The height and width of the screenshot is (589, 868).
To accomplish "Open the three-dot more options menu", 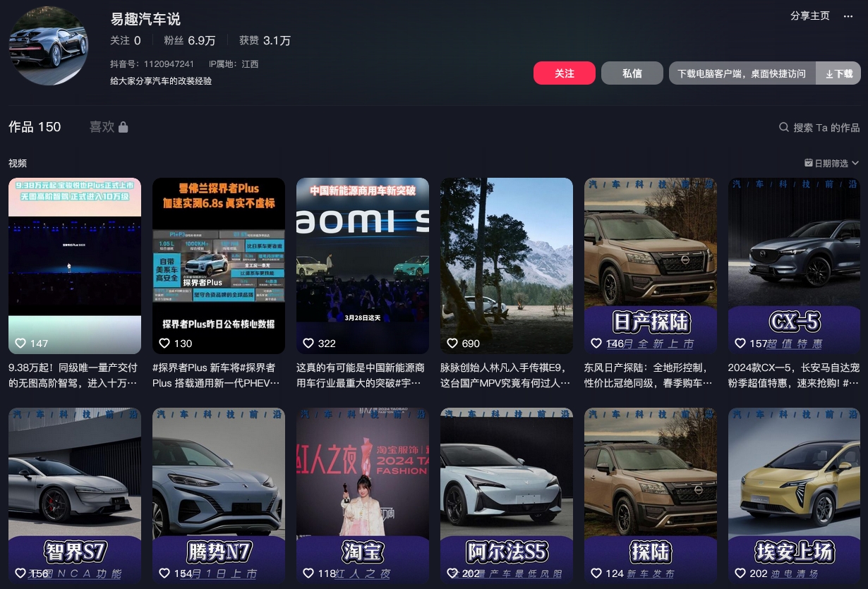I will point(848,16).
